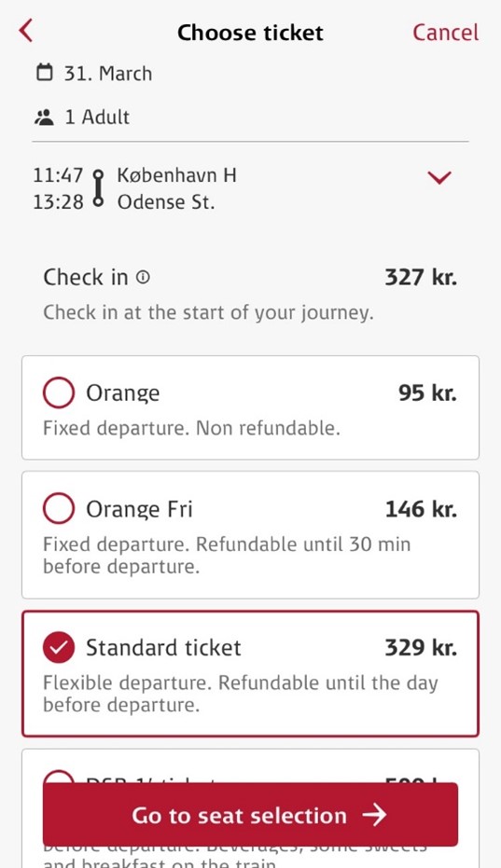Tap the checked Standard ticket radio button
Viewport: 501px width, 868px height.
pos(59,647)
